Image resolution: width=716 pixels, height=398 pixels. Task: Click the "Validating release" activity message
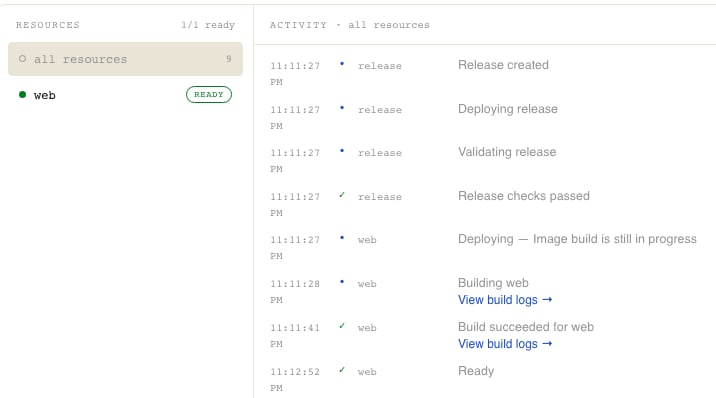tap(507, 152)
